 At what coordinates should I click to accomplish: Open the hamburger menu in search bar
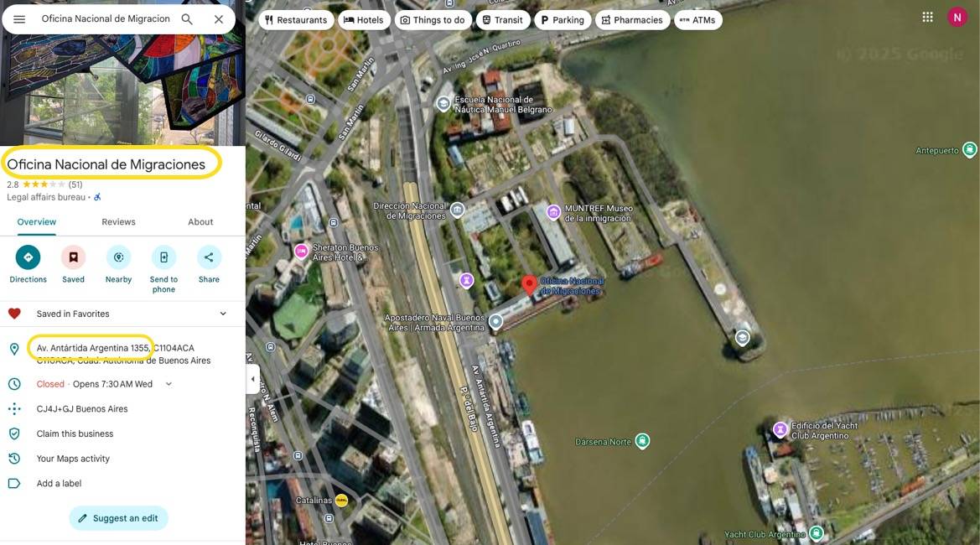click(x=19, y=19)
